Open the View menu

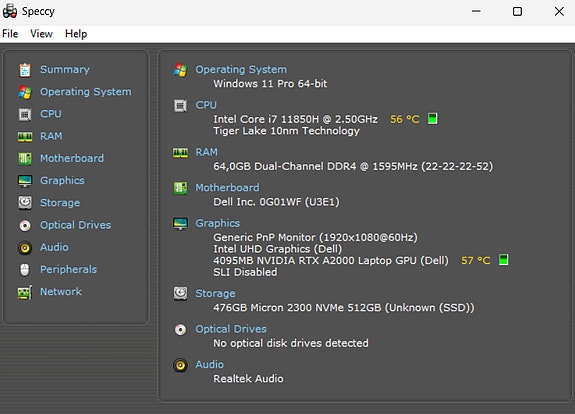41,34
